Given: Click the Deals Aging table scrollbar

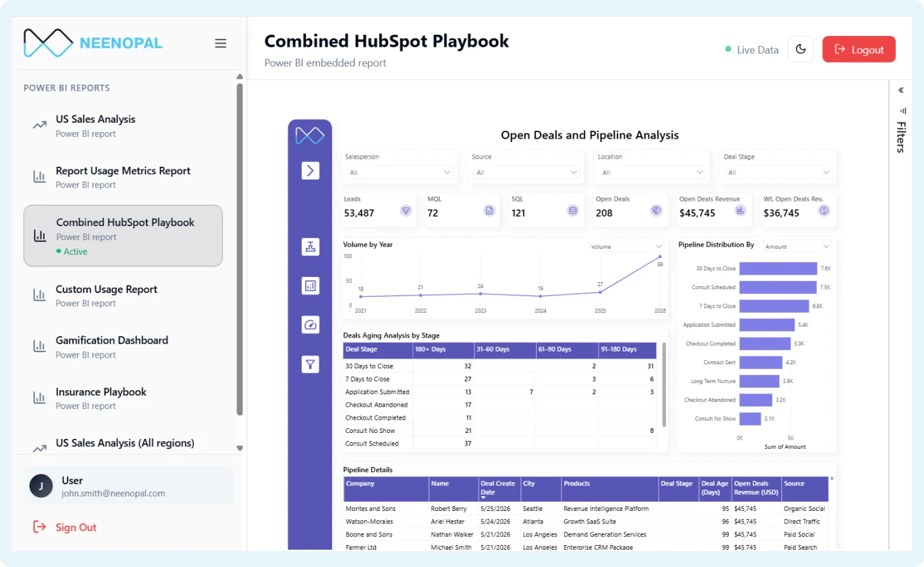Looking at the screenshot, I should (663, 384).
